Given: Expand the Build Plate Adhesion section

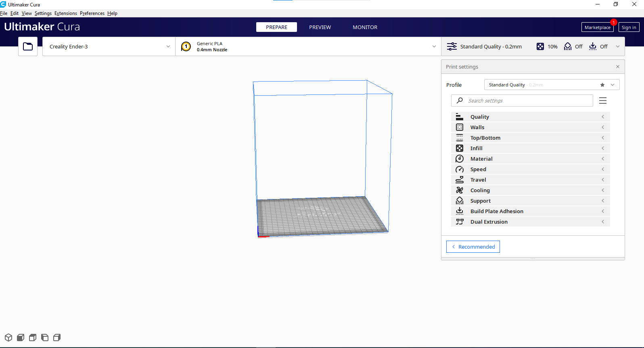Looking at the screenshot, I should point(530,211).
